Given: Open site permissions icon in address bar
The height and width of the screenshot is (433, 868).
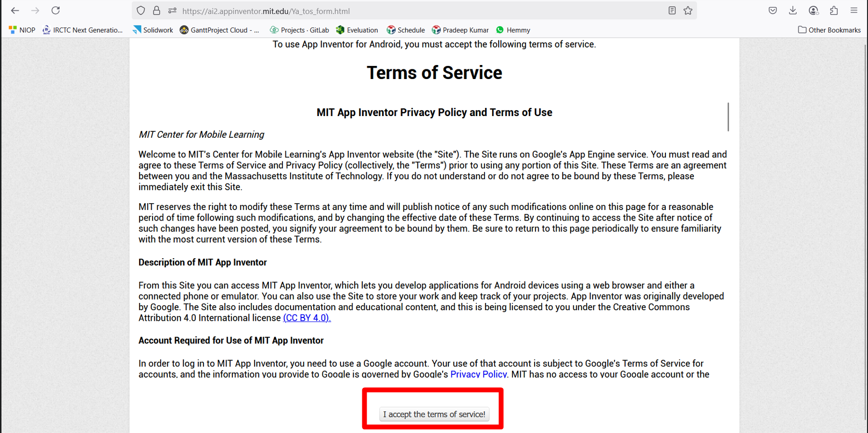Looking at the screenshot, I should [x=172, y=11].
